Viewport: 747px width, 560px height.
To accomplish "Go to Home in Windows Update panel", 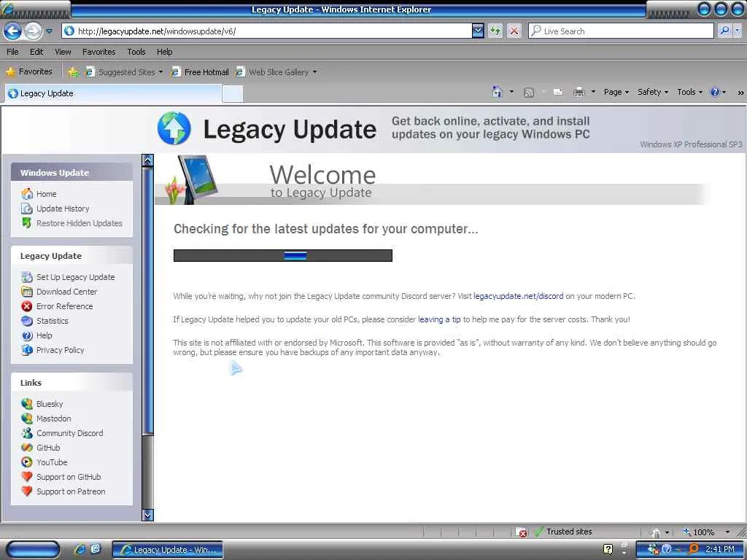I will tap(46, 194).
